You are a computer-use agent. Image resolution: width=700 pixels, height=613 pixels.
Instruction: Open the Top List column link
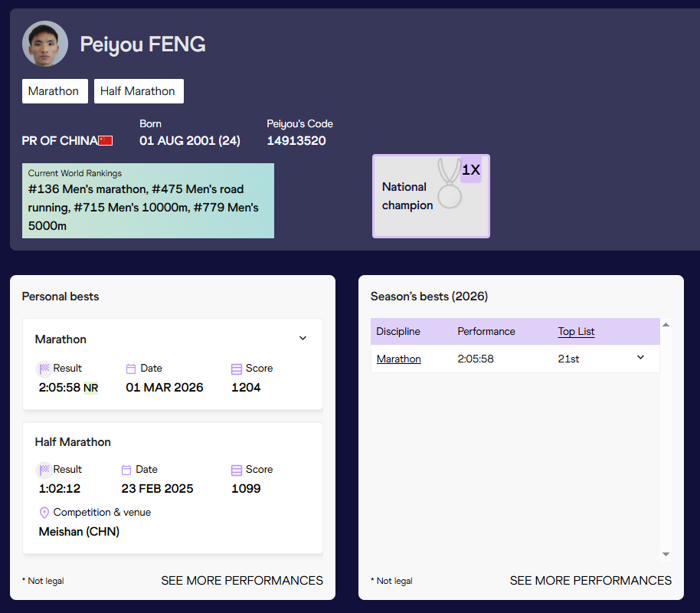pyautogui.click(x=576, y=332)
